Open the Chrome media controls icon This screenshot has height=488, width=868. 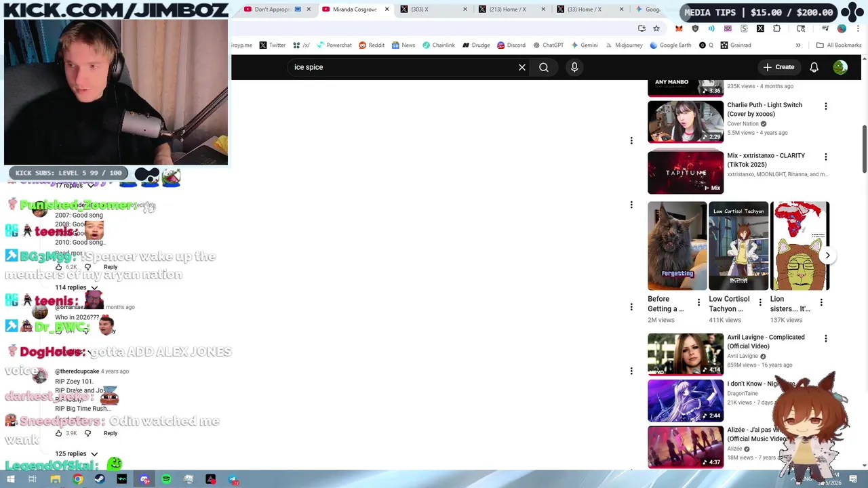tap(825, 28)
